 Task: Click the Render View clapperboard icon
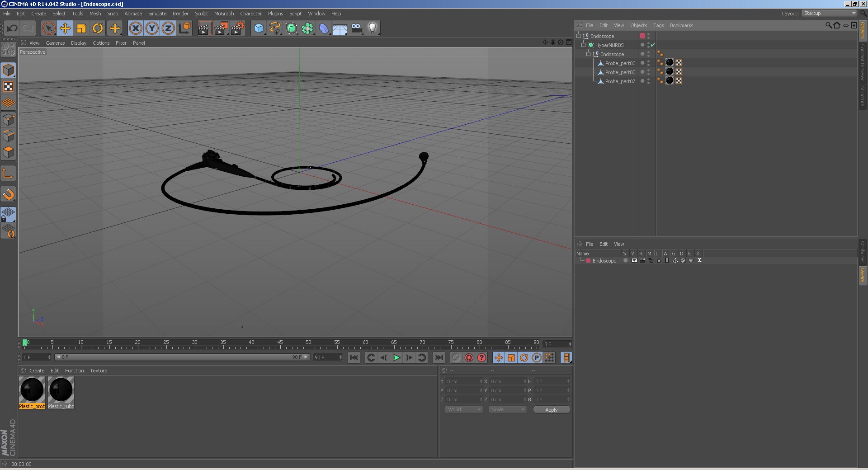pyautogui.click(x=204, y=28)
